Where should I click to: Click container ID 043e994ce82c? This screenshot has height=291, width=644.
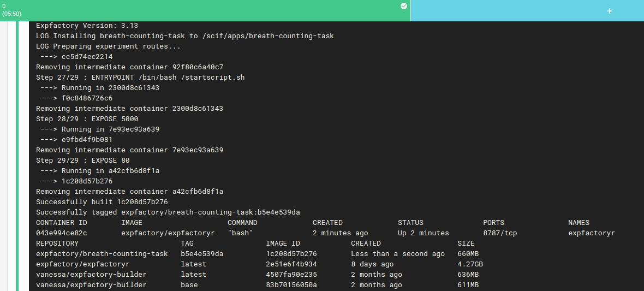click(x=62, y=233)
